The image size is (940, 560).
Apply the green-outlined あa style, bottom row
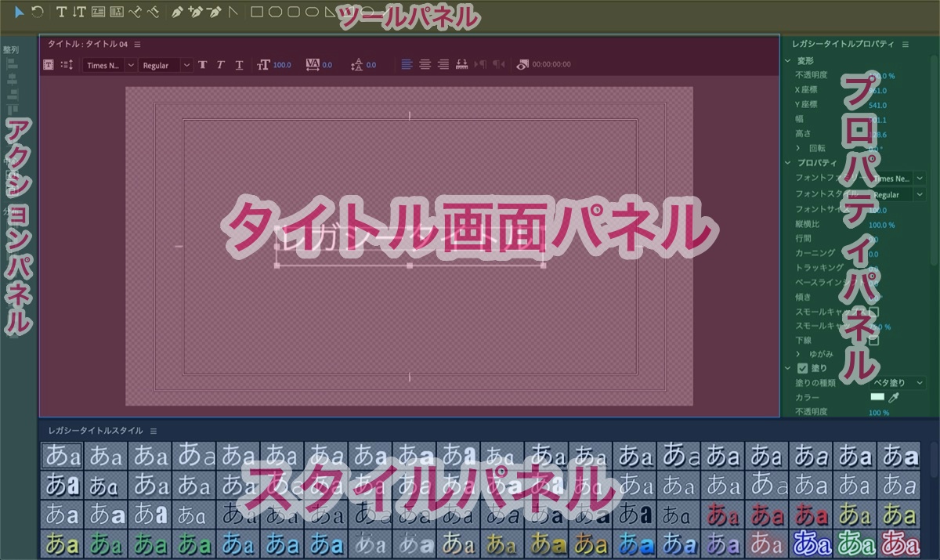pos(855,542)
